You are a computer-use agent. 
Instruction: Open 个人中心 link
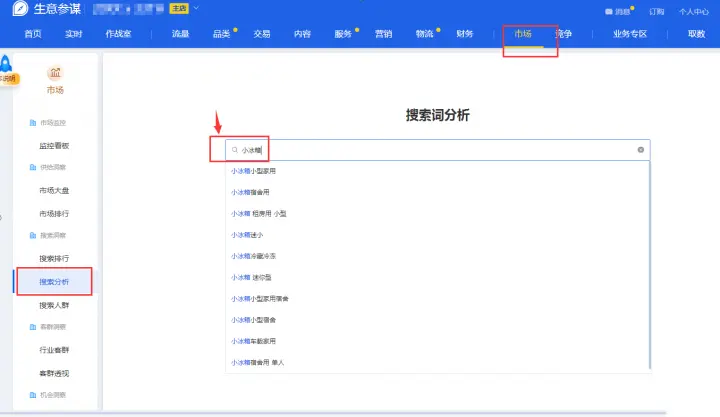(694, 11)
